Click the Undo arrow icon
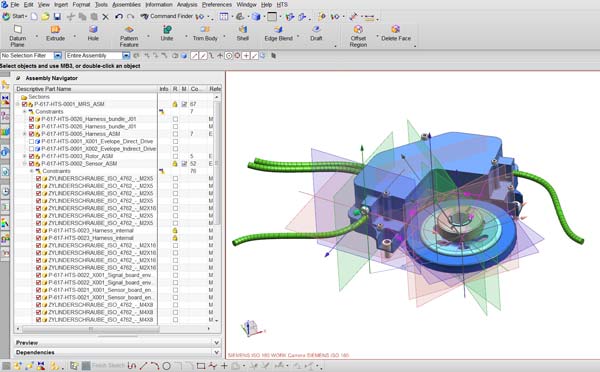The image size is (600, 372). point(119,16)
